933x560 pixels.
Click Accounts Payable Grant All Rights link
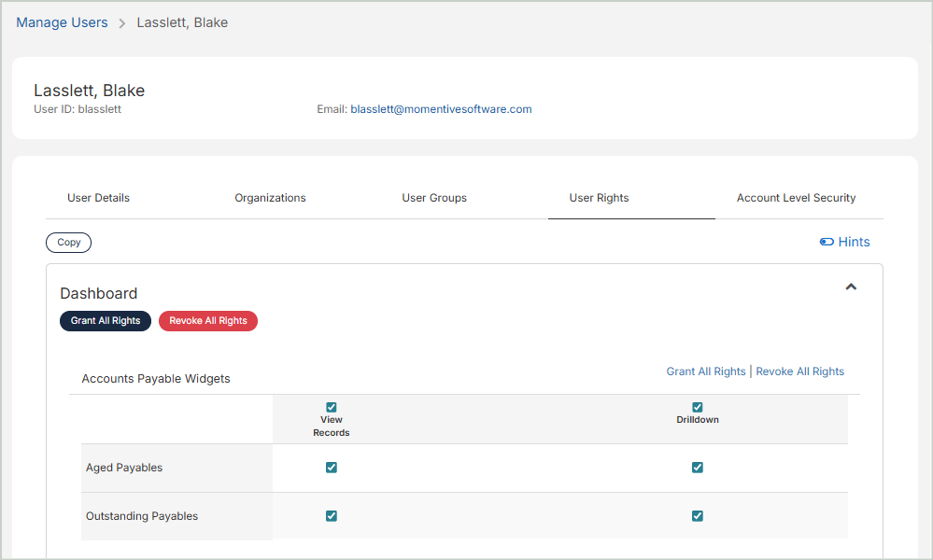(x=705, y=371)
